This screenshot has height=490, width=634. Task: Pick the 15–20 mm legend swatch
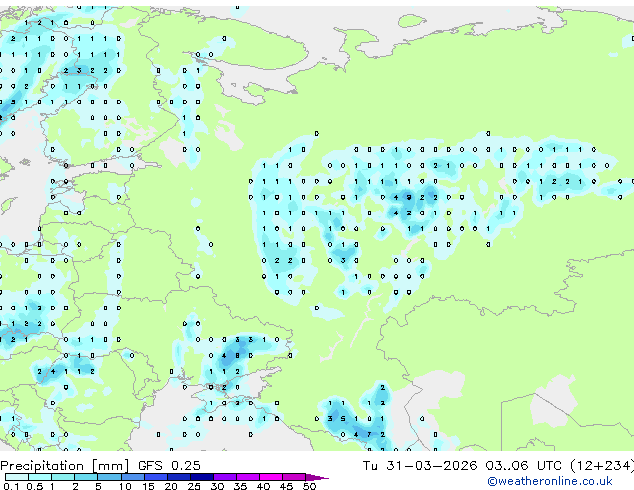[156, 477]
